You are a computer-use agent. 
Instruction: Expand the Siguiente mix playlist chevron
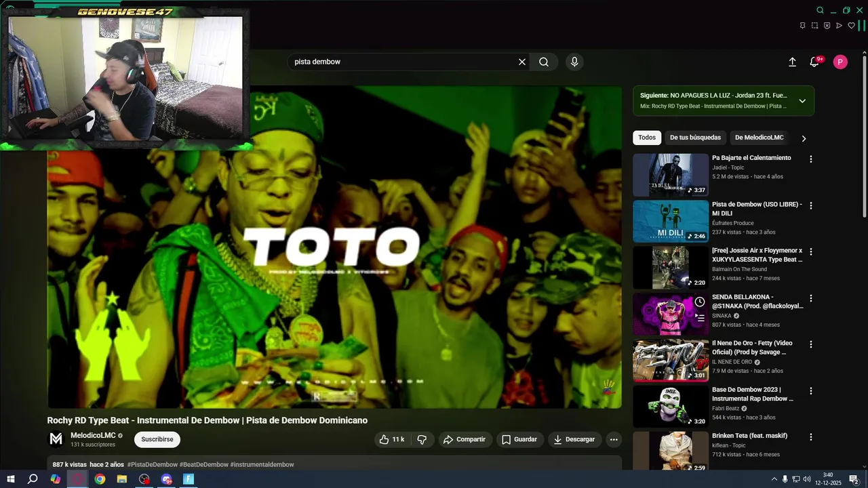point(802,101)
